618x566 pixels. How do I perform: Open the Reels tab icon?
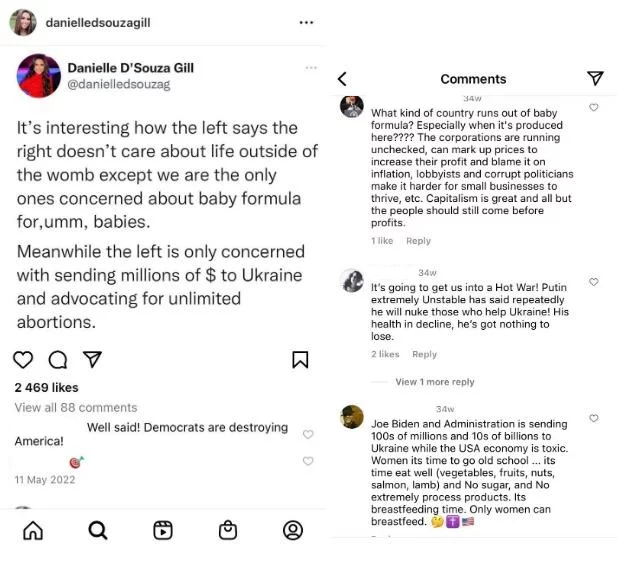pyautogui.click(x=163, y=530)
